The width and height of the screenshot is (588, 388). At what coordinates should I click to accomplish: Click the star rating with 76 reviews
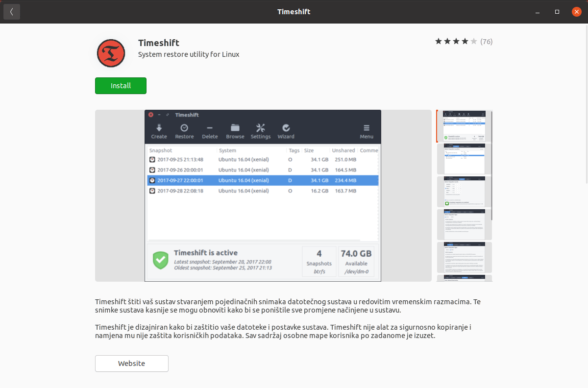tap(464, 42)
